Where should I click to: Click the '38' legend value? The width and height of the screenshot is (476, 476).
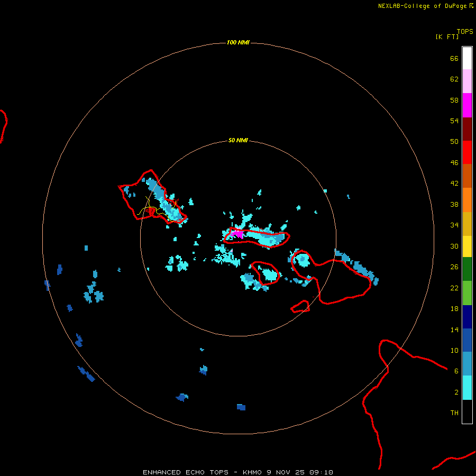pyautogui.click(x=454, y=205)
